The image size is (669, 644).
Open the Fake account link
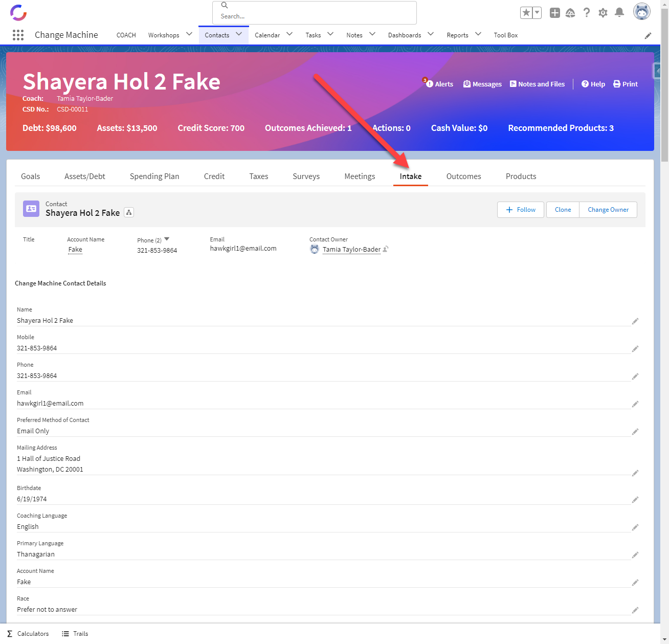[75, 250]
